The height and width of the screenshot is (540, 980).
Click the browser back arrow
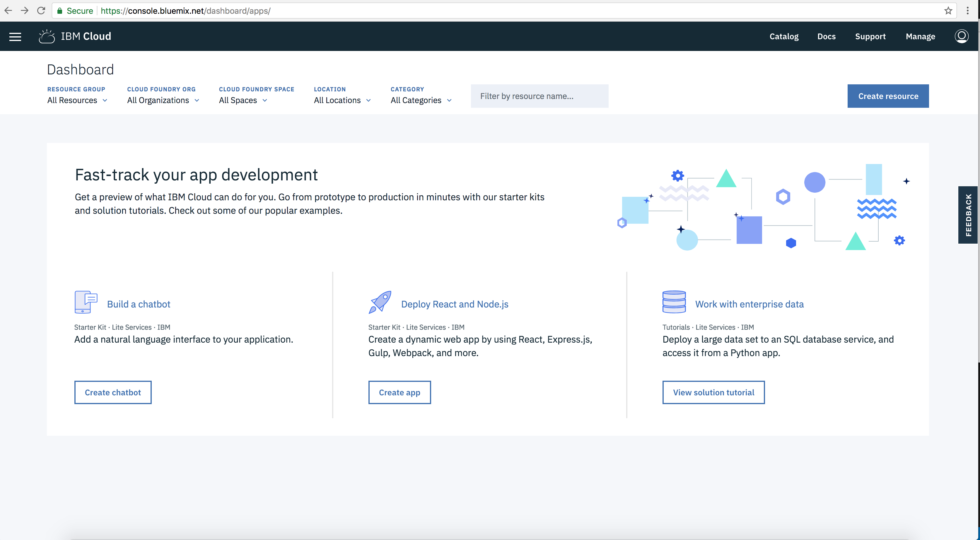(x=8, y=11)
